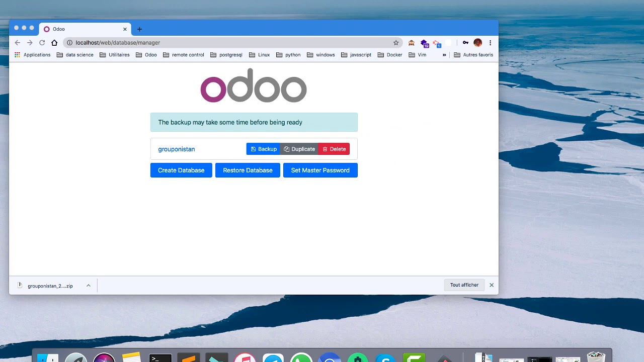Open the data science bookmark folder
Viewport: 644px width, 362px height.
click(x=75, y=55)
